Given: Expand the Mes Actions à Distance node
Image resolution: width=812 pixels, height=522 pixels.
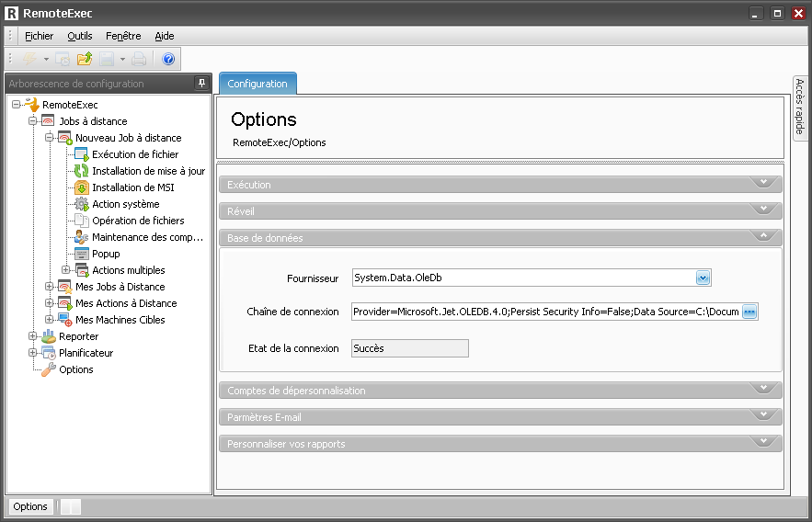Looking at the screenshot, I should 49,303.
